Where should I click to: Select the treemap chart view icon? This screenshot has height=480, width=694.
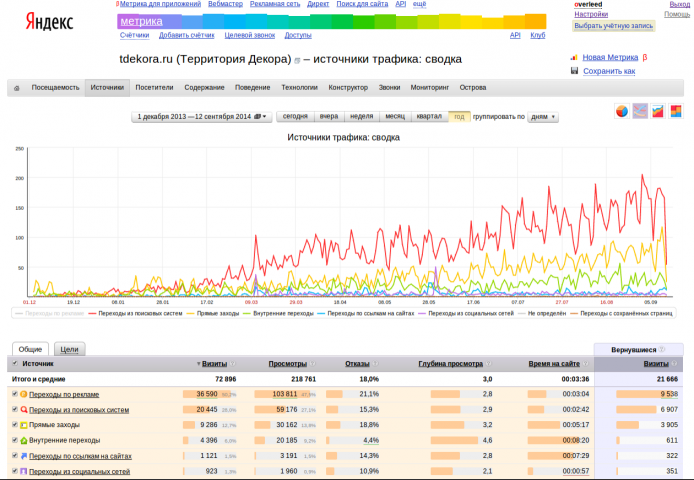click(x=676, y=111)
